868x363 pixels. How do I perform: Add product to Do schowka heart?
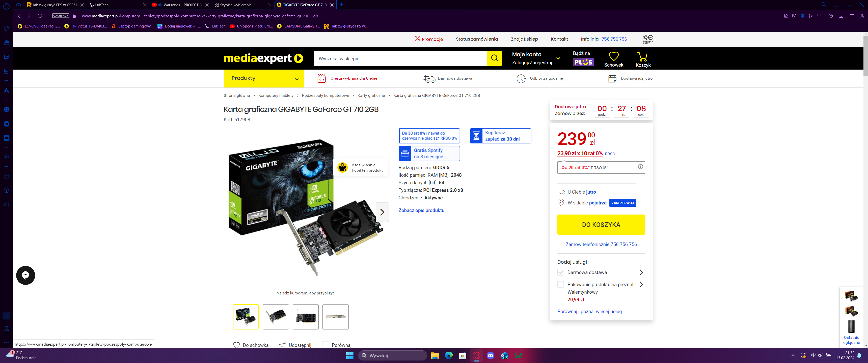(236, 345)
